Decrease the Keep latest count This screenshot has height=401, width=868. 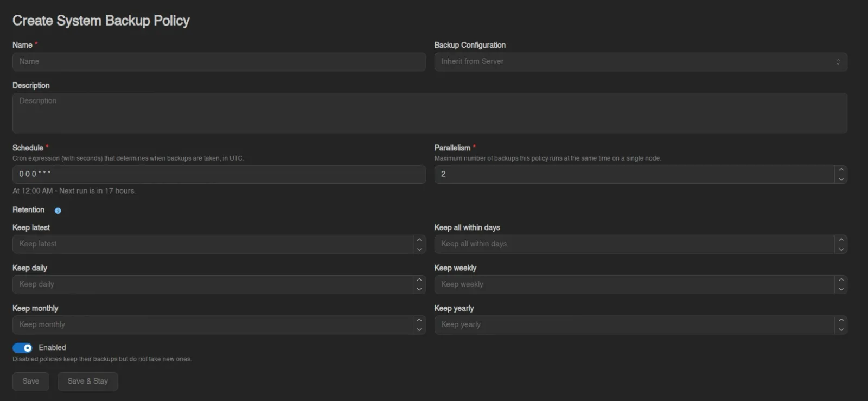[419, 249]
